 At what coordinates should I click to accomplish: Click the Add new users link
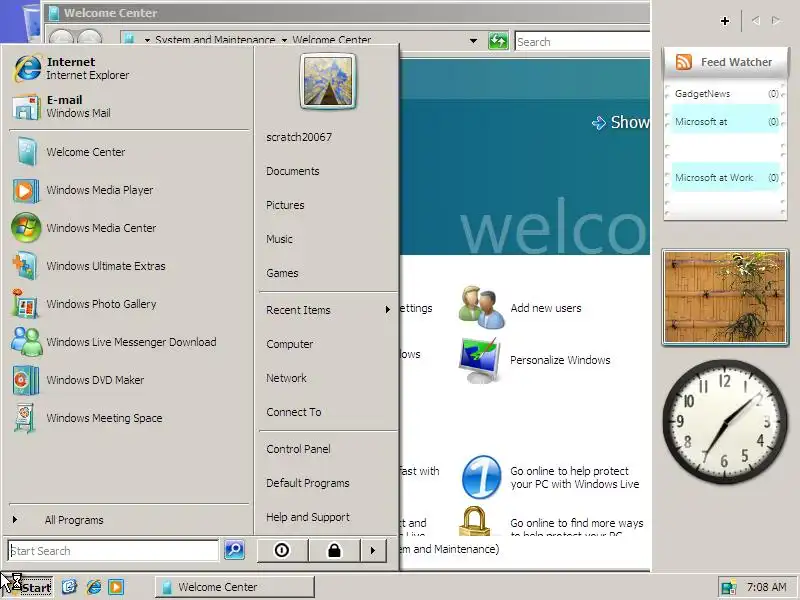(x=546, y=308)
